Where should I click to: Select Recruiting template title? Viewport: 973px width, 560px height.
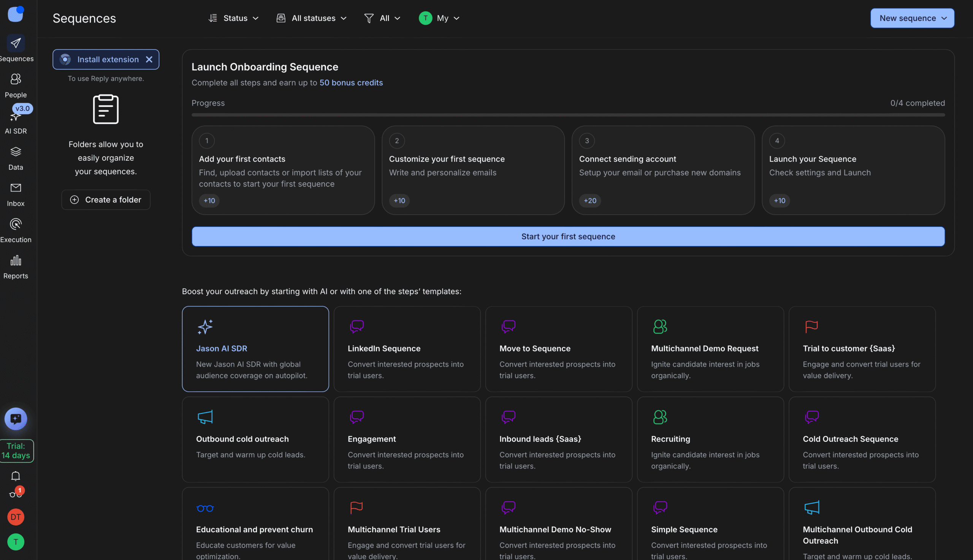[670, 439]
